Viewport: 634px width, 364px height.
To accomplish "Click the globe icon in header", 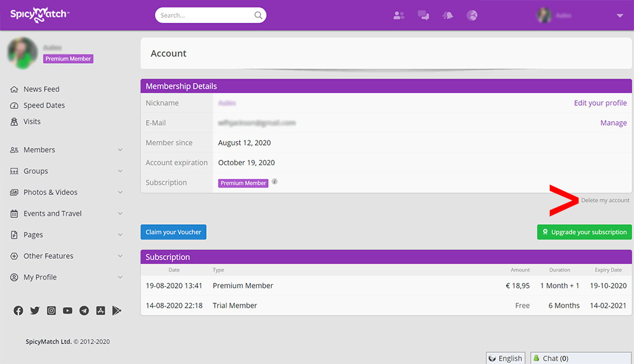I will coord(472,15).
